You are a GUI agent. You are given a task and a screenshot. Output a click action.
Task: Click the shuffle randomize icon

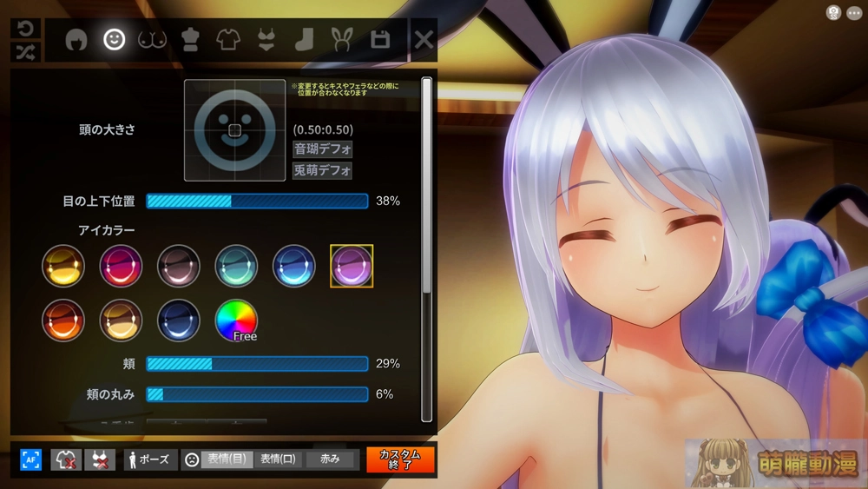[25, 52]
